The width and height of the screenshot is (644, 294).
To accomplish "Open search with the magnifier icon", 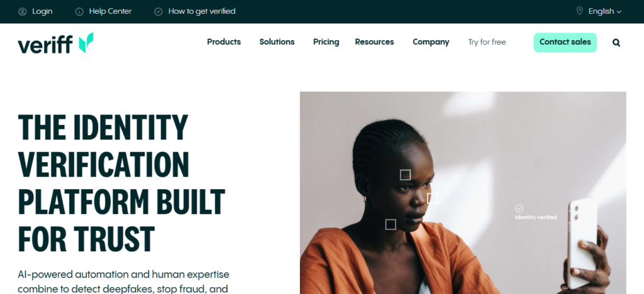I will pos(616,43).
